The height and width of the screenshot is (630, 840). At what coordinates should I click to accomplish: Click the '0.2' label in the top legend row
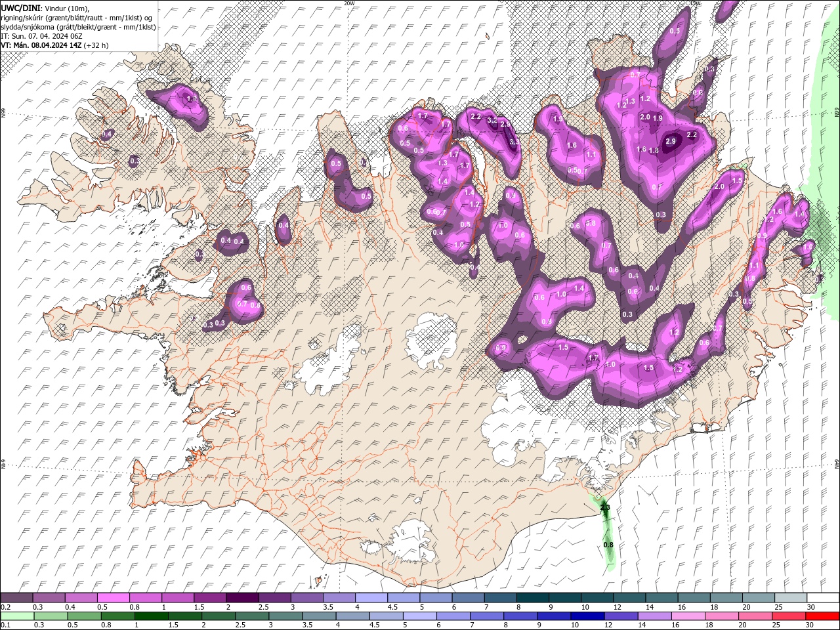pos(5,607)
